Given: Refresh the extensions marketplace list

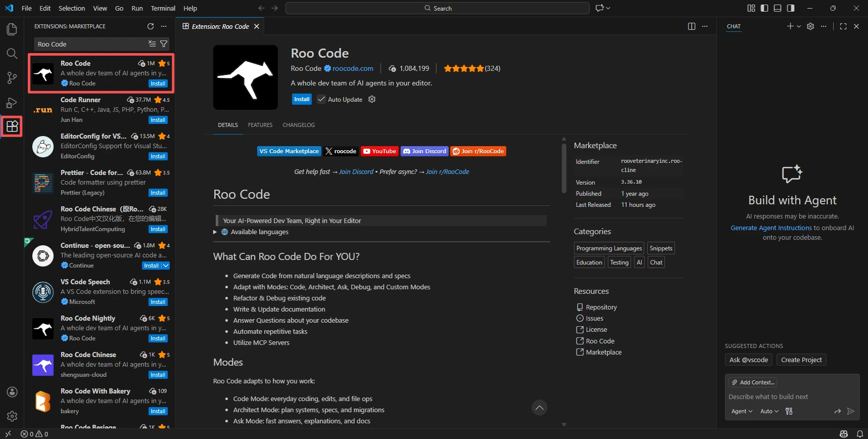Looking at the screenshot, I should [151, 26].
